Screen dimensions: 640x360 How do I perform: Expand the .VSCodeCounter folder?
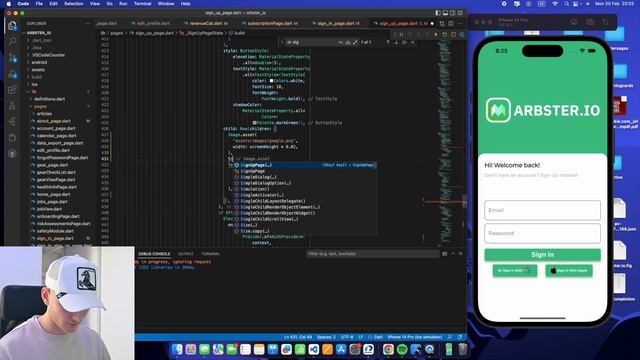[x=48, y=55]
